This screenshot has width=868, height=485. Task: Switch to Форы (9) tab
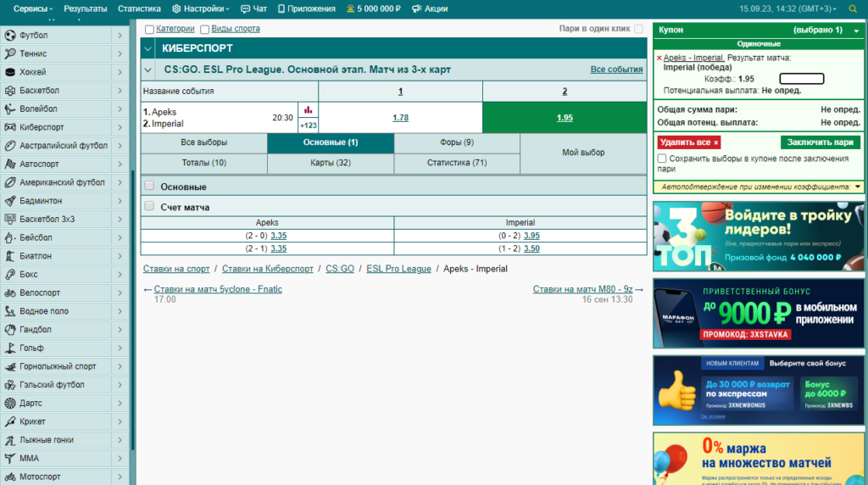[457, 142]
